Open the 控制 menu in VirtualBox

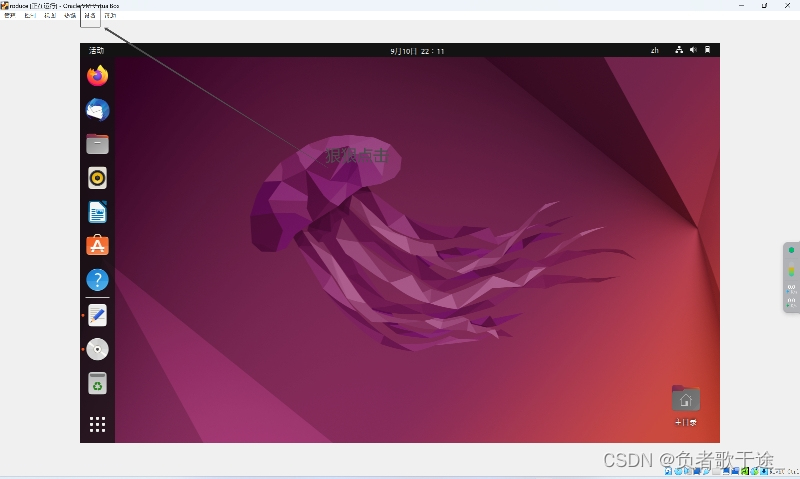(x=30, y=16)
